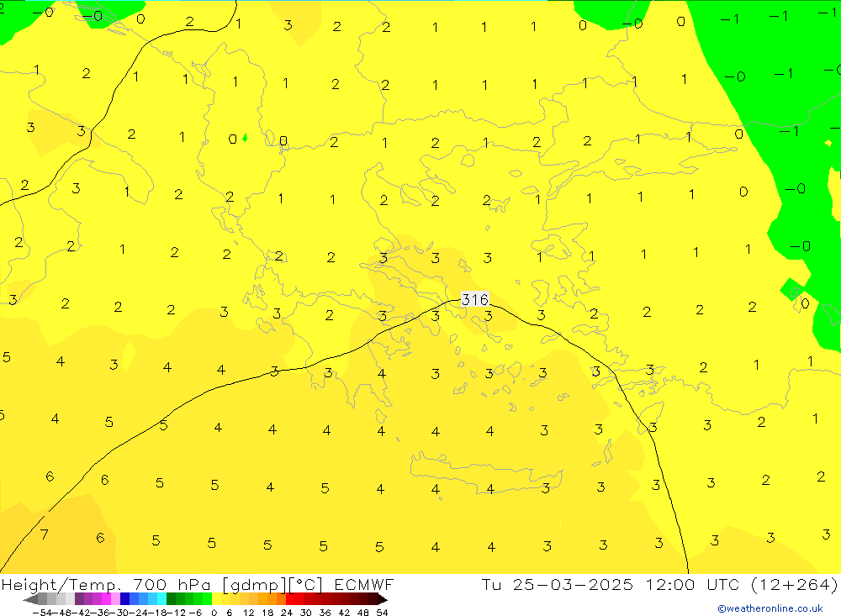
Task: Pick the bright green swatch left of 0
Action: (x=207, y=599)
